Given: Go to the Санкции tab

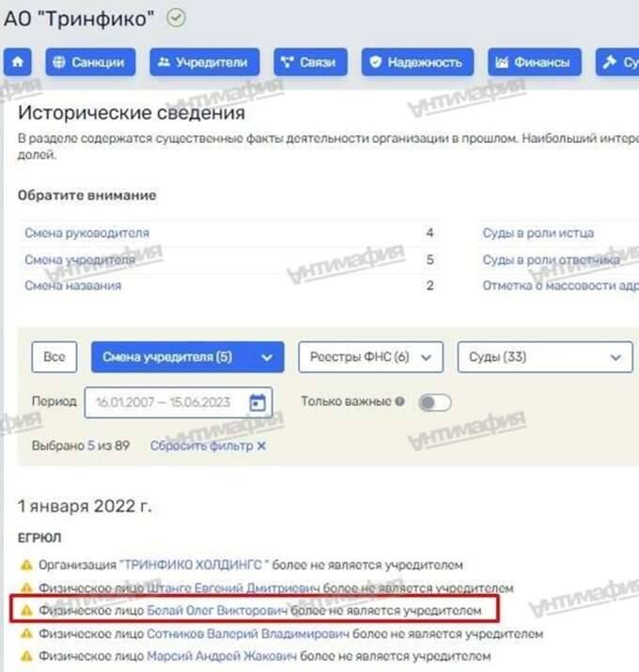Looking at the screenshot, I should click(90, 63).
